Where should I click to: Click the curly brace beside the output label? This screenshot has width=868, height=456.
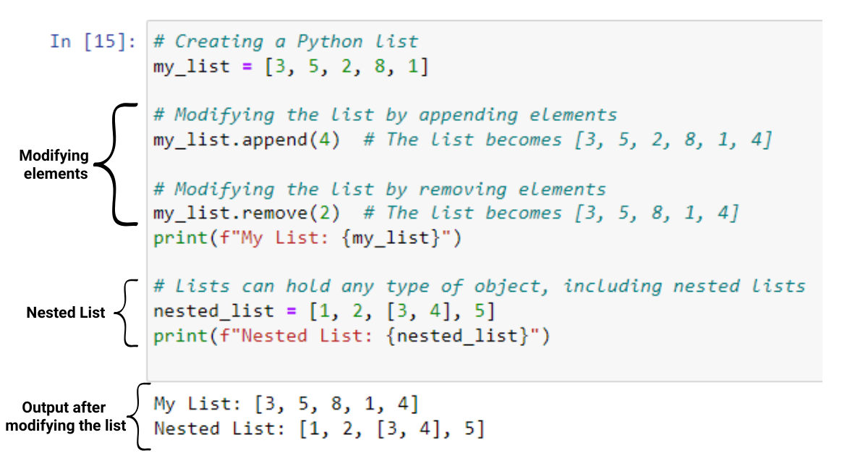click(x=140, y=417)
